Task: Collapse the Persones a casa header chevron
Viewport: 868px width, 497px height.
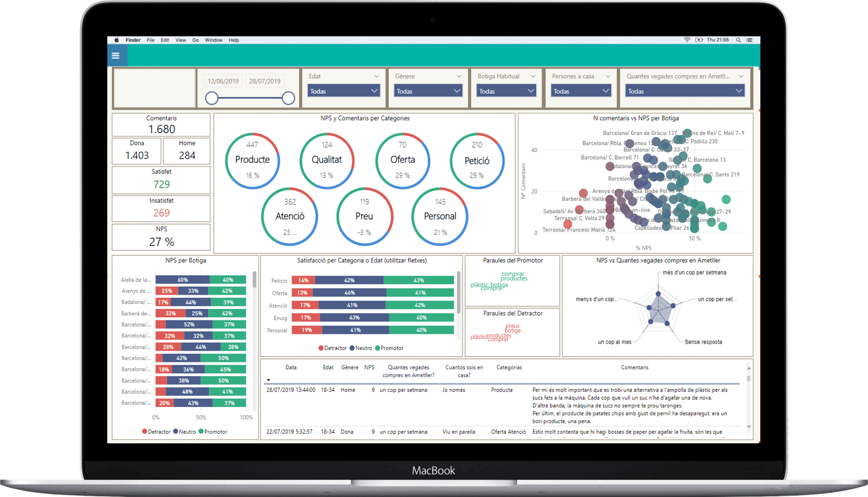Action: pos(608,76)
